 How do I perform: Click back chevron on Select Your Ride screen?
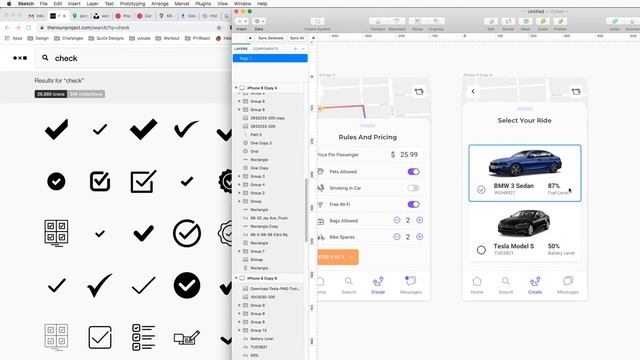coord(473,91)
